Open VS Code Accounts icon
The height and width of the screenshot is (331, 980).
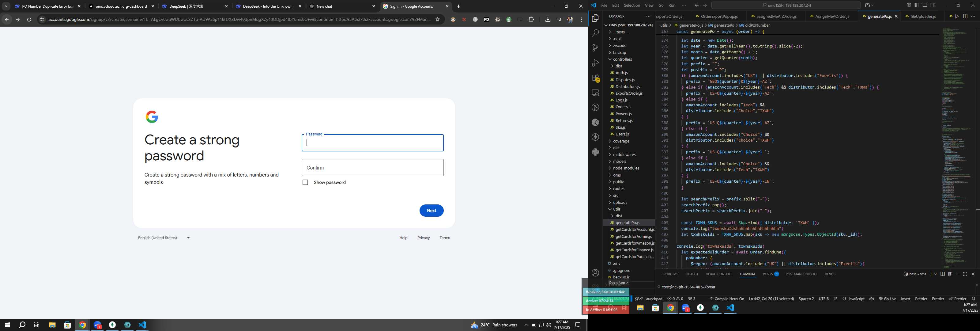pyautogui.click(x=595, y=273)
